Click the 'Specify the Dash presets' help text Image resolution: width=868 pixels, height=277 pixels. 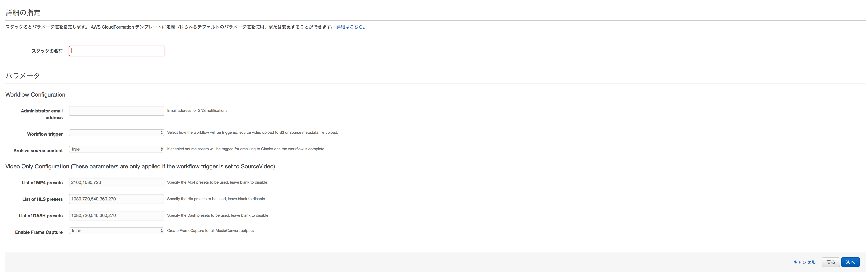[x=218, y=215]
